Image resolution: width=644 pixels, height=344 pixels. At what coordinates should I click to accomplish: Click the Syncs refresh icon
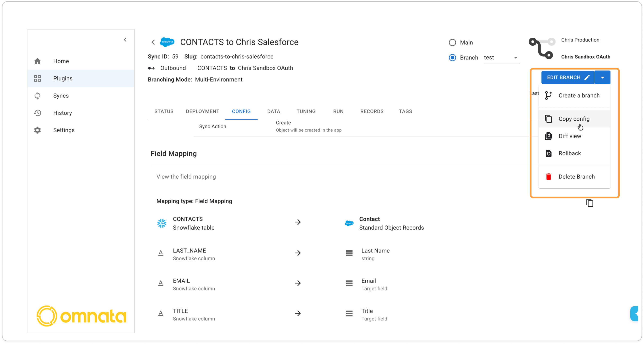pyautogui.click(x=37, y=96)
